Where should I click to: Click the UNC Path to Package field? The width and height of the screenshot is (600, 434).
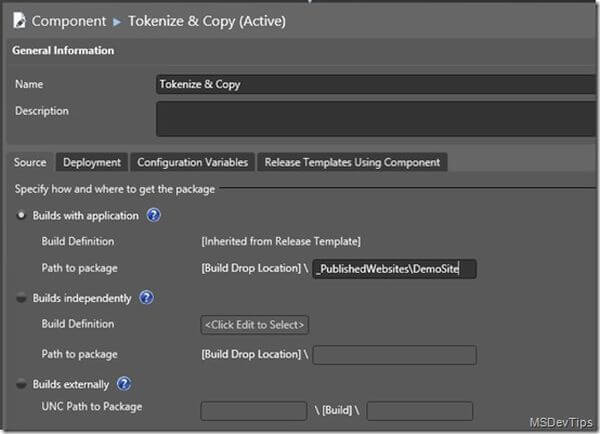(254, 411)
